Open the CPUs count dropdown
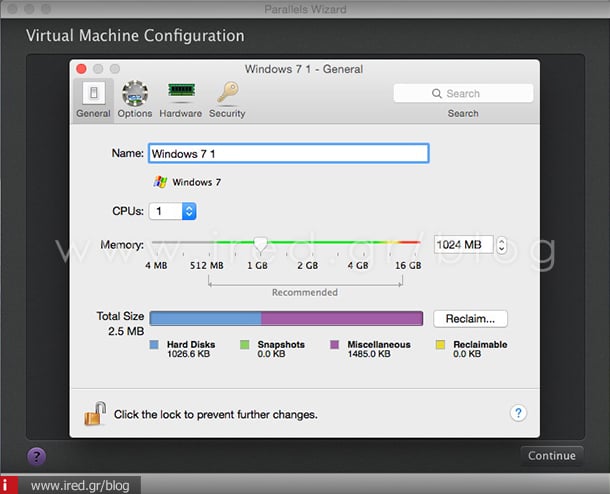 (173, 211)
